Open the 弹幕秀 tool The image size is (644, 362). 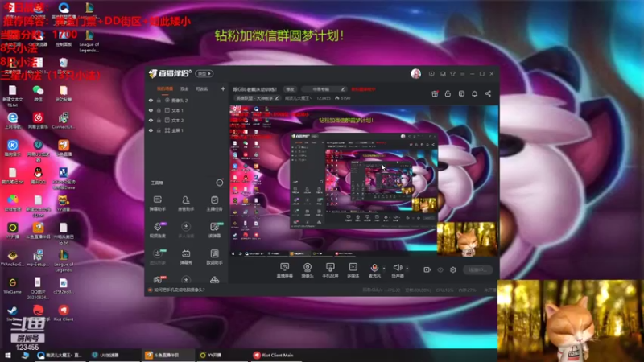[x=186, y=257]
